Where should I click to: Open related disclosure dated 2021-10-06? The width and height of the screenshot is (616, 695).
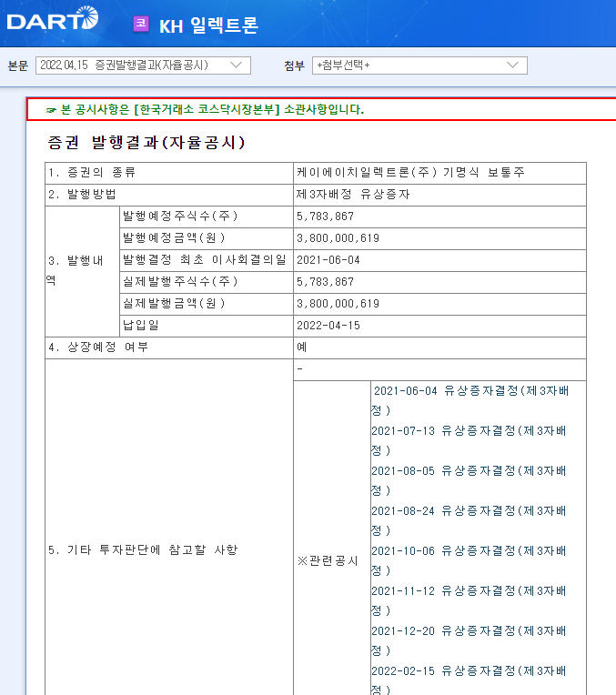point(469,560)
